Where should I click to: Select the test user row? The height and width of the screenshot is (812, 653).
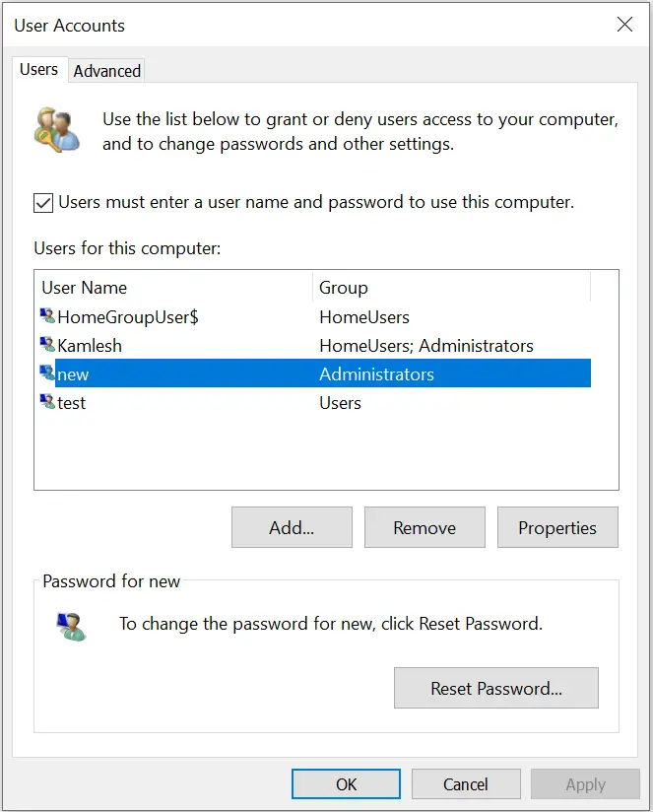[x=315, y=402]
